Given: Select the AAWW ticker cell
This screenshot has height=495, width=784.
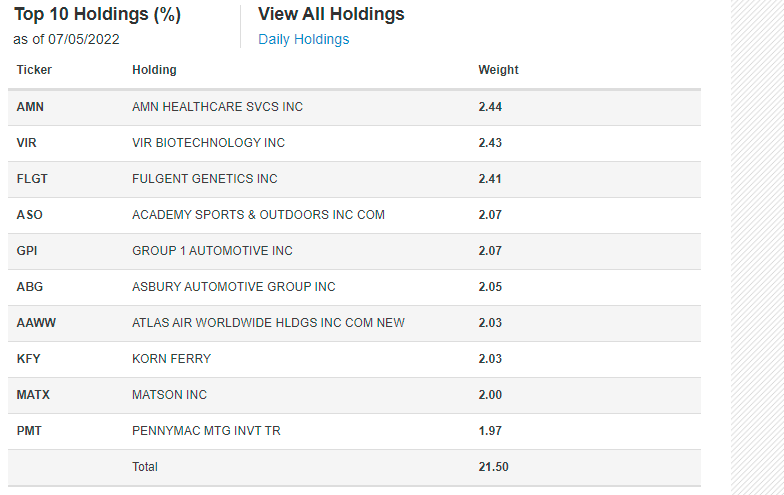Looking at the screenshot, I should point(36,323).
